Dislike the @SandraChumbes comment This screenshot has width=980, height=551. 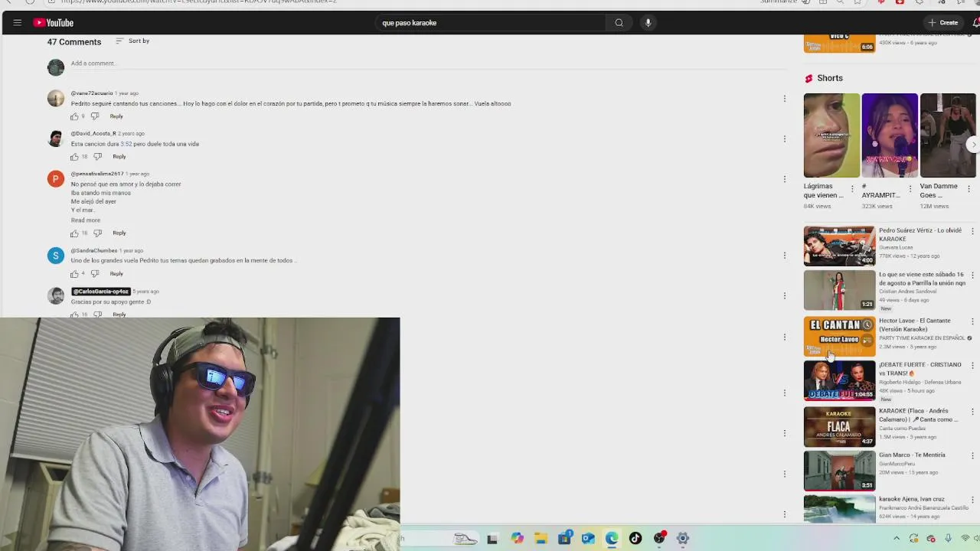click(95, 274)
